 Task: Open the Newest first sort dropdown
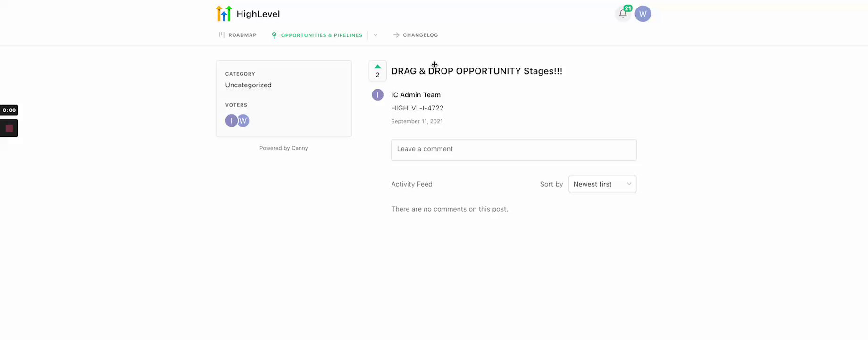click(602, 184)
